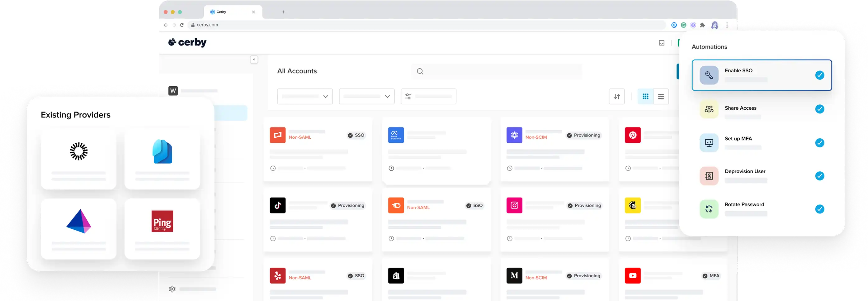Switch to the Cerby browser tab
Screen dimensions: 868x301
click(233, 12)
